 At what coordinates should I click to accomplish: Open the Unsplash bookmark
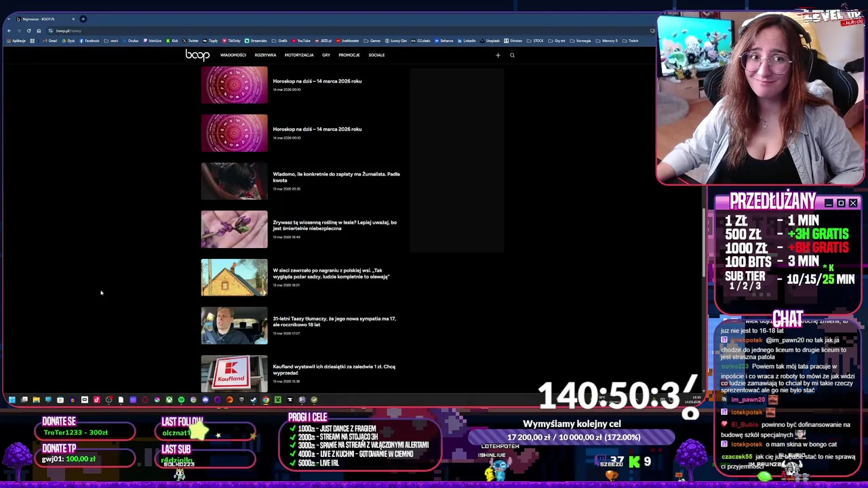click(x=490, y=41)
